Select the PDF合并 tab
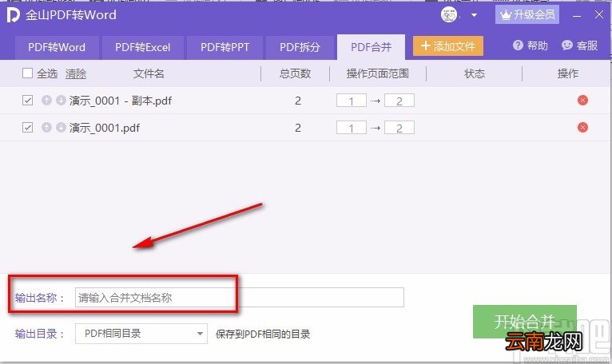The height and width of the screenshot is (364, 612). pos(371,47)
